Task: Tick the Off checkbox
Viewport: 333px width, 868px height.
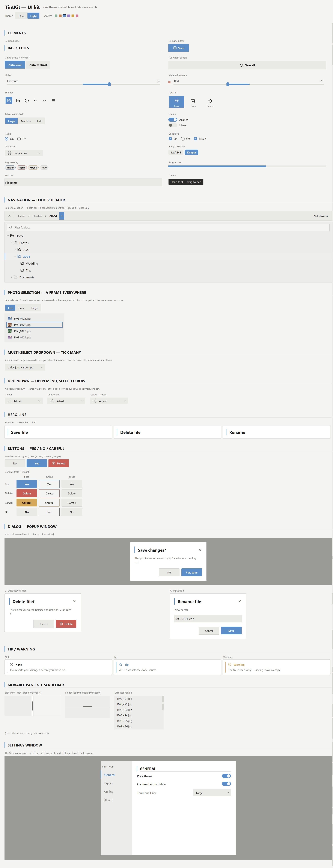Action: (183, 138)
